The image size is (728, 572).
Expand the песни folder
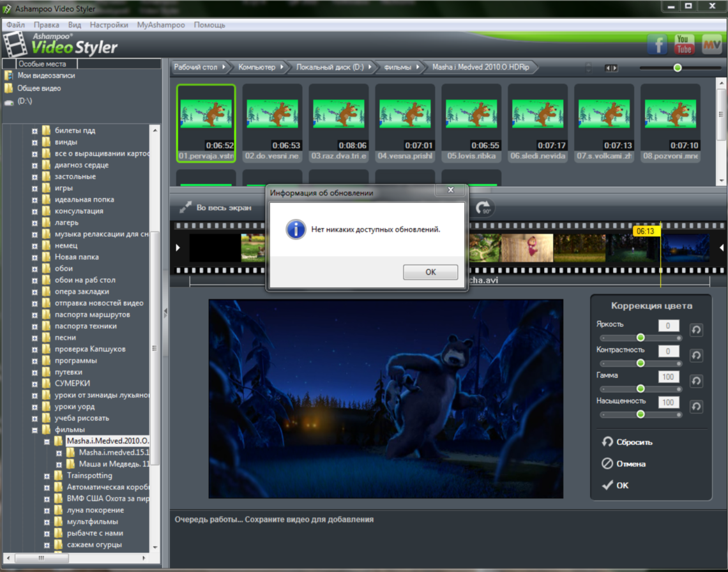(x=35, y=338)
